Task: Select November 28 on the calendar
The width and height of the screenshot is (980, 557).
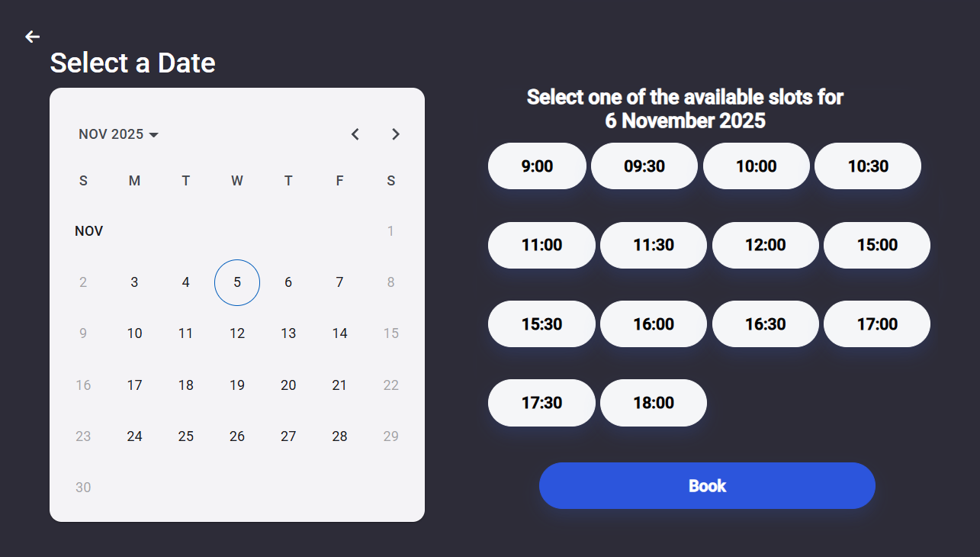Action: (x=339, y=436)
